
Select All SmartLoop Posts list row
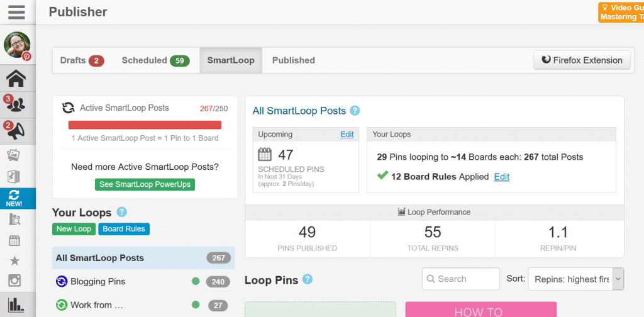pos(143,258)
